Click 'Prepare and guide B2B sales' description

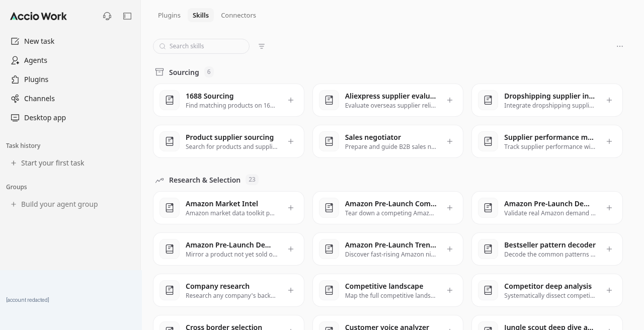390,147
